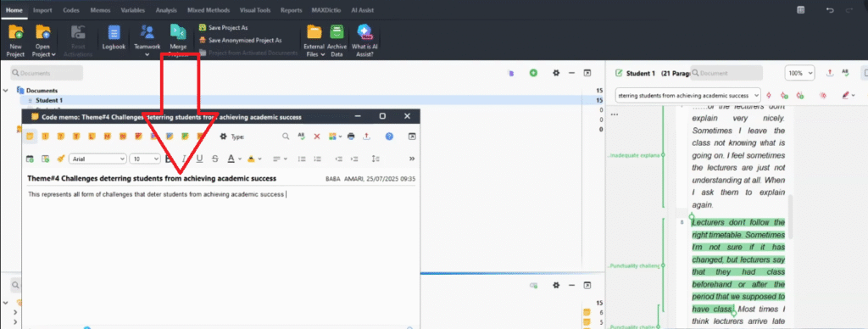868x329 pixels.
Task: Open the Reports tab
Action: click(x=292, y=10)
